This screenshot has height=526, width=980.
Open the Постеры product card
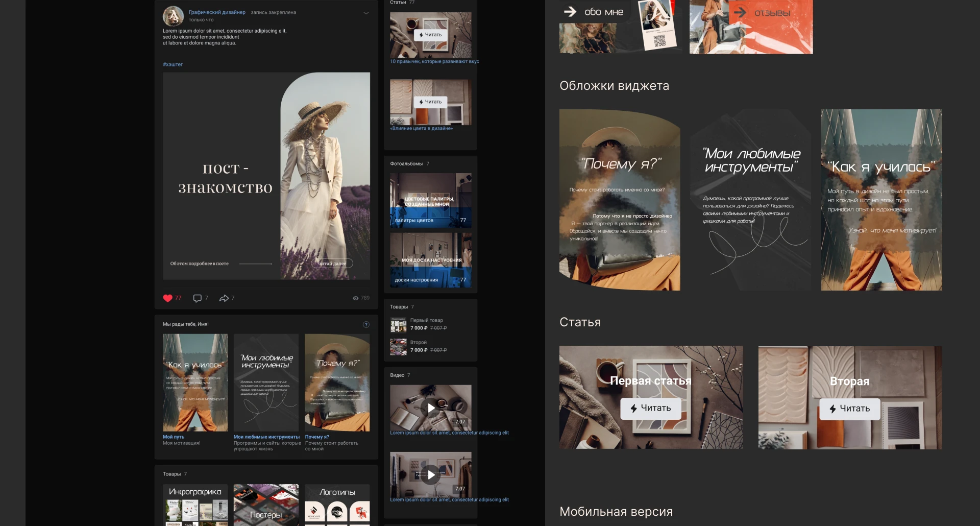coord(266,505)
